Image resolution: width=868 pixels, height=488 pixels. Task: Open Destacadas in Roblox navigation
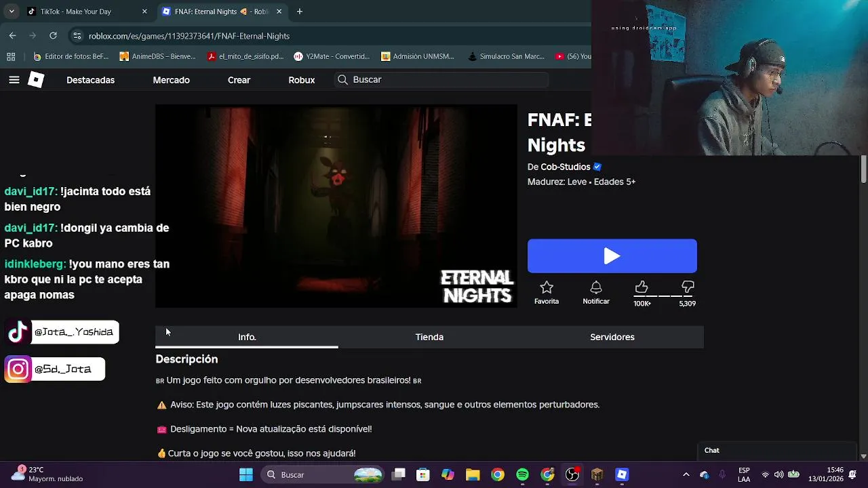pos(90,80)
